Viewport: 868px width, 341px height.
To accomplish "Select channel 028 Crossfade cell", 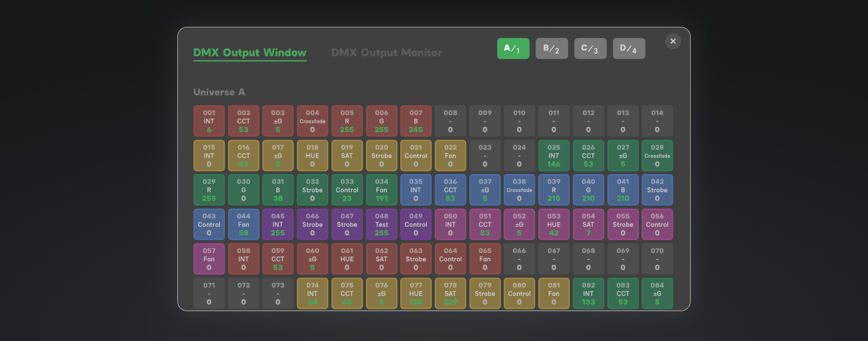I will click(x=657, y=155).
